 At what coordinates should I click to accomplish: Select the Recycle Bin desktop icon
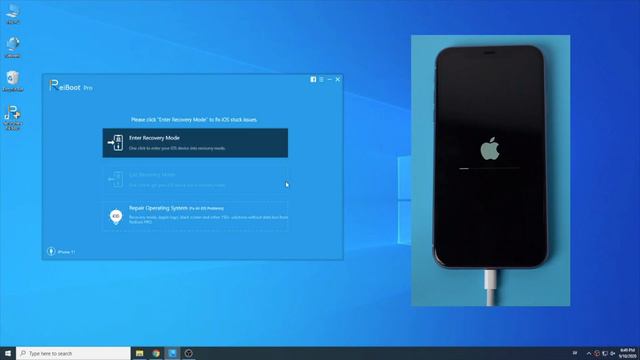(x=13, y=81)
